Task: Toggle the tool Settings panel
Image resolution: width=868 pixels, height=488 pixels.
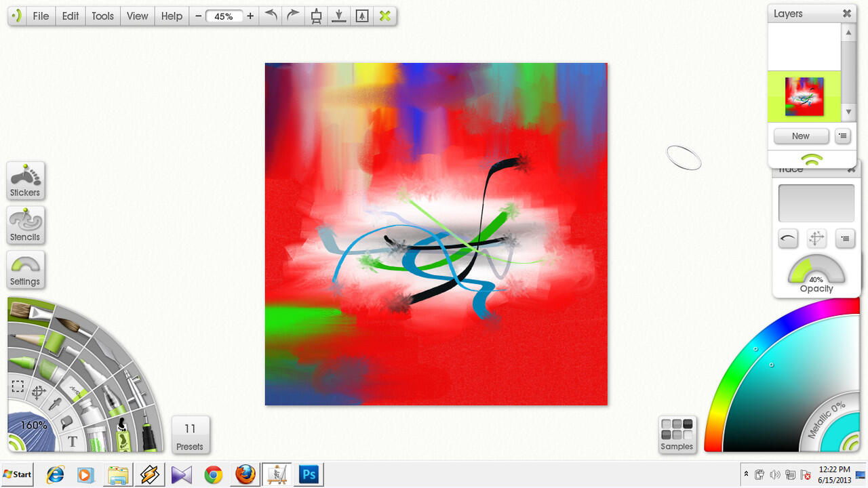Action: 25,270
